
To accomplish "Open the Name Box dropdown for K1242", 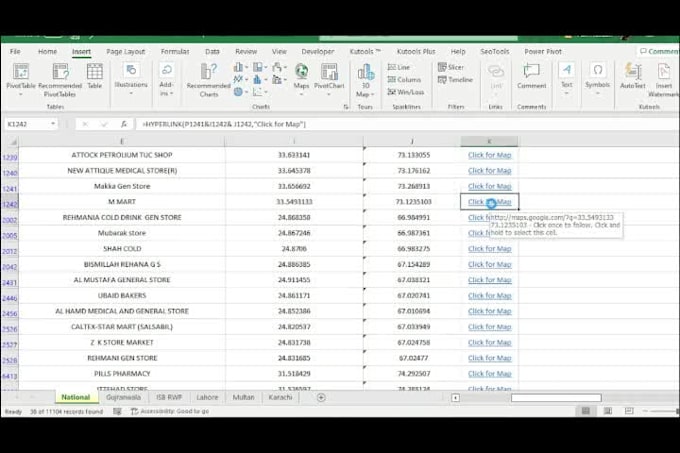I will point(52,124).
